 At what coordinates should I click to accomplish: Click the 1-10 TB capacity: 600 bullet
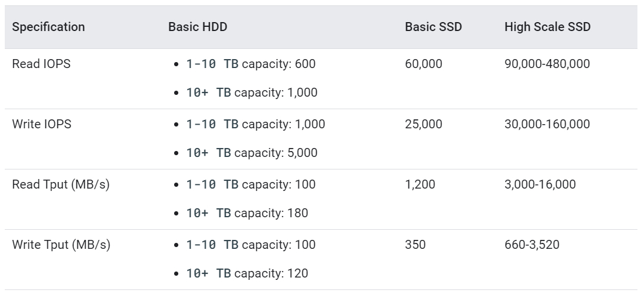(x=250, y=64)
